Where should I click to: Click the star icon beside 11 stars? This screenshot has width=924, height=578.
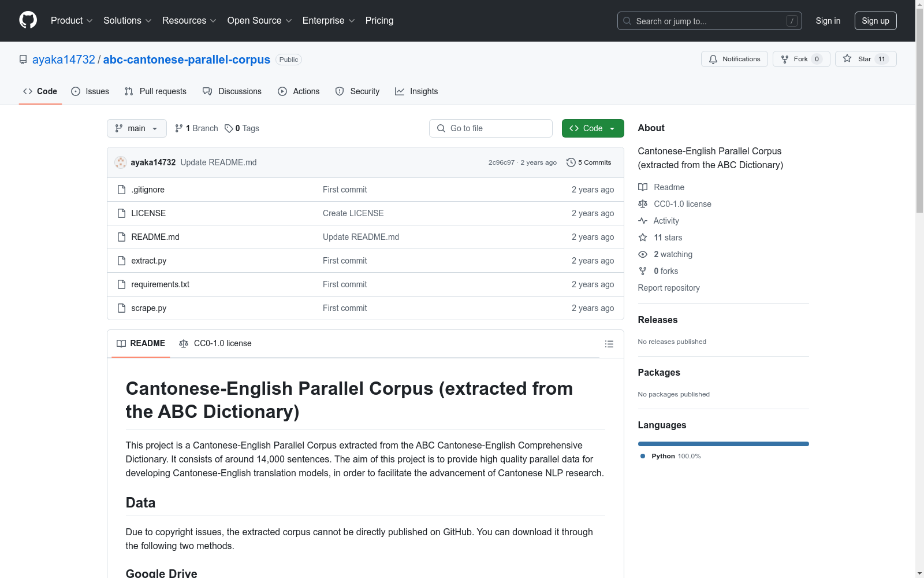(643, 238)
